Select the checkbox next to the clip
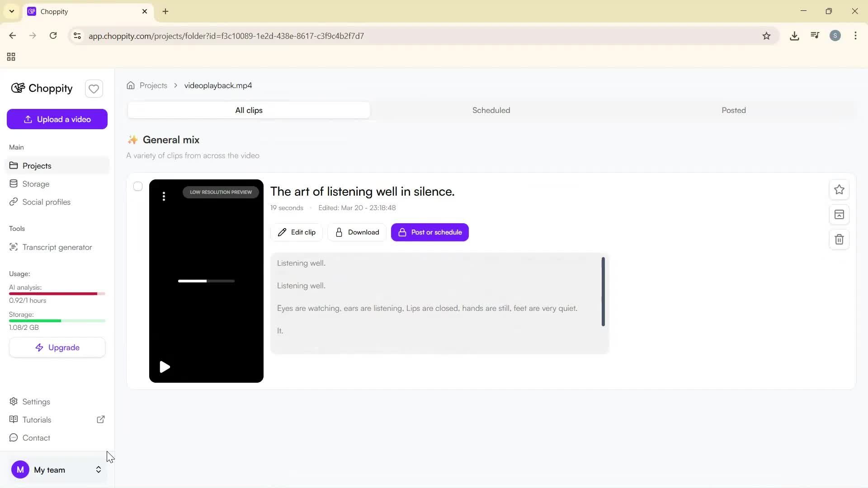This screenshot has height=488, width=868. (137, 186)
